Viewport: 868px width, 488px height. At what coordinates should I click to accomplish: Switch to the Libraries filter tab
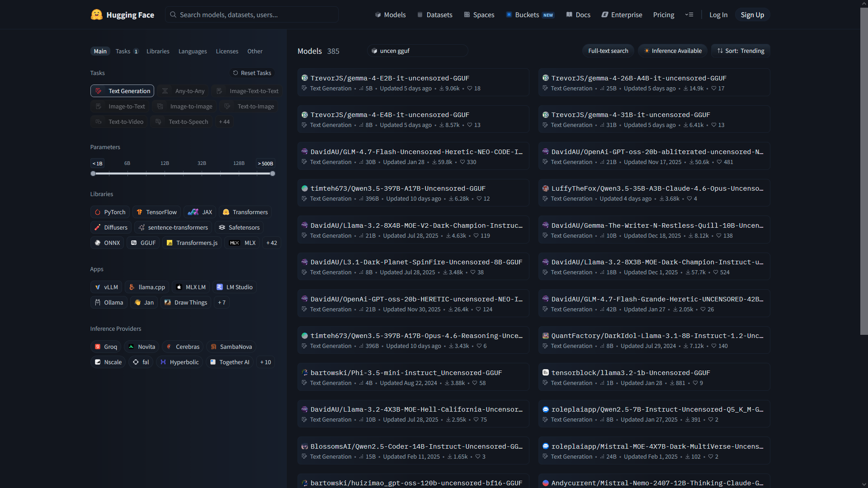(158, 51)
